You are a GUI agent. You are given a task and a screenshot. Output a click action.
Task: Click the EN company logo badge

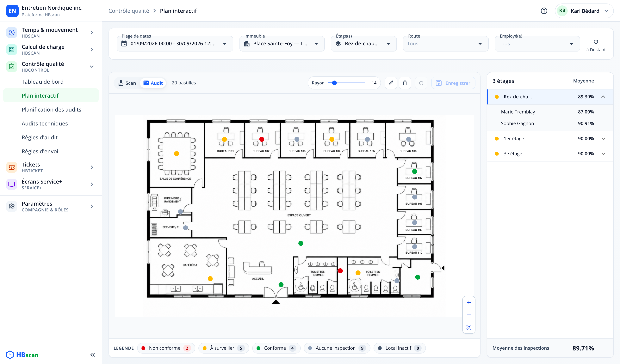12,11
